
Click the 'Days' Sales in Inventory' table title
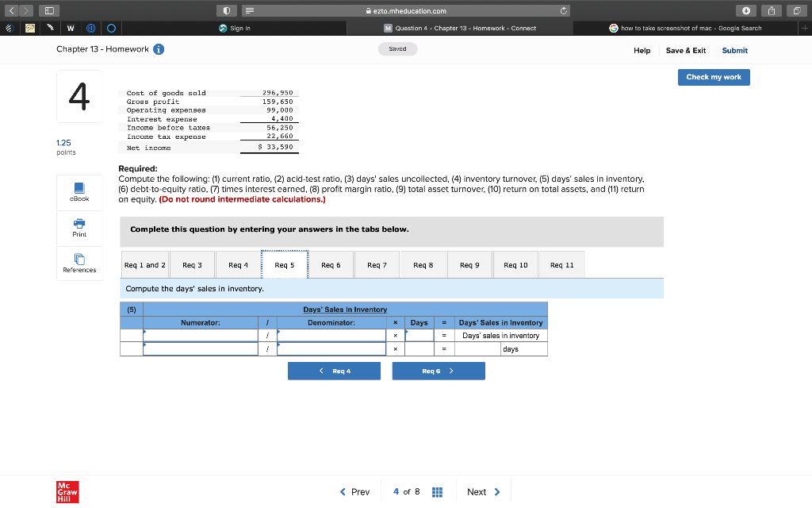coord(345,310)
